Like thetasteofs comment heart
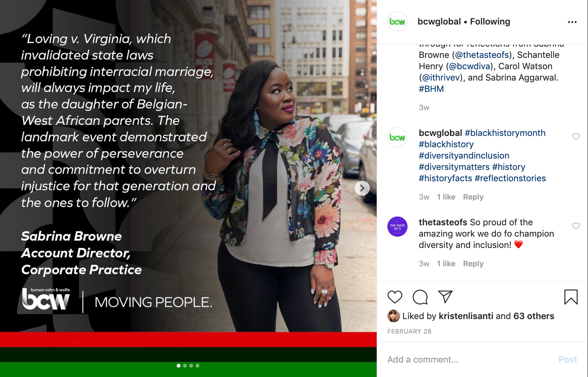The height and width of the screenshot is (377, 588). click(576, 226)
